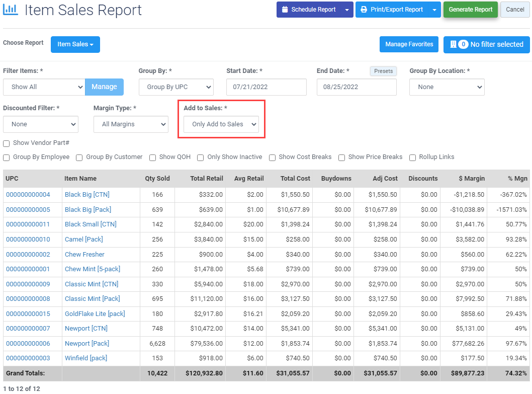The height and width of the screenshot is (394, 532).
Task: Enable Group By Customer checkbox
Action: [79, 157]
